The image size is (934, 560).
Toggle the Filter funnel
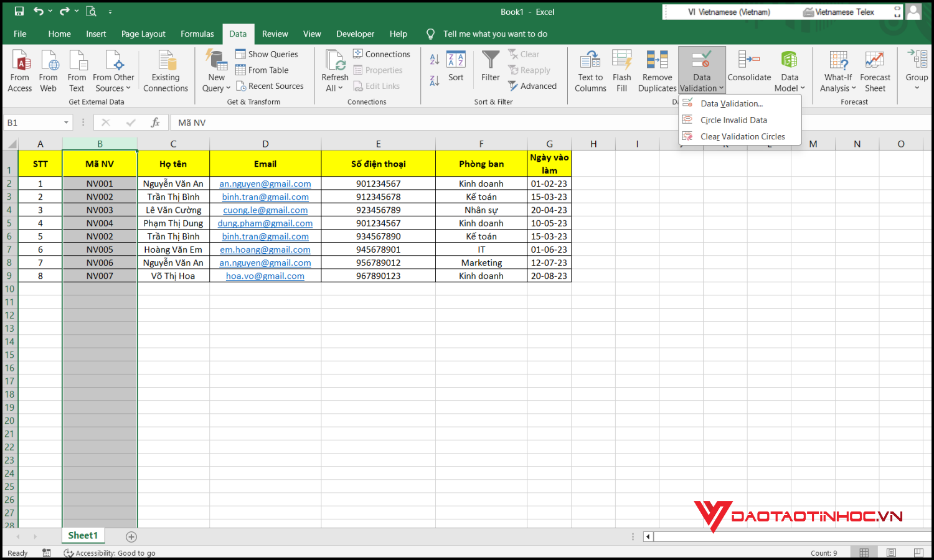click(x=491, y=67)
